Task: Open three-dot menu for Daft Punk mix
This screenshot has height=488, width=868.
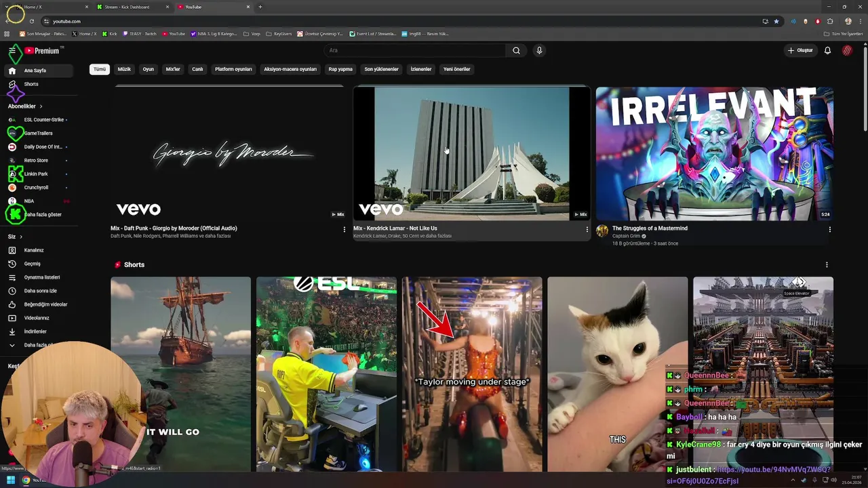Action: [344, 230]
